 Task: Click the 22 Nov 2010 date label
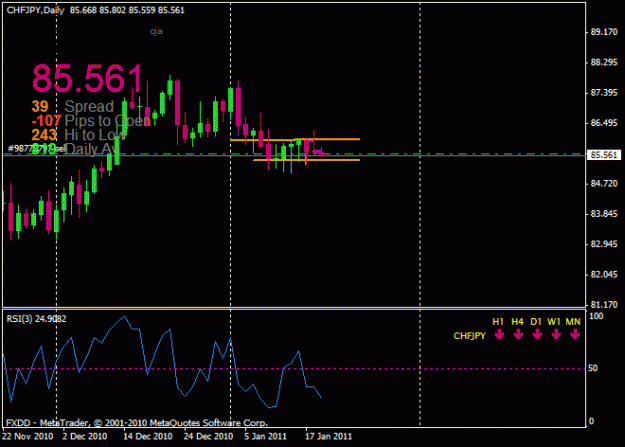click(x=28, y=437)
